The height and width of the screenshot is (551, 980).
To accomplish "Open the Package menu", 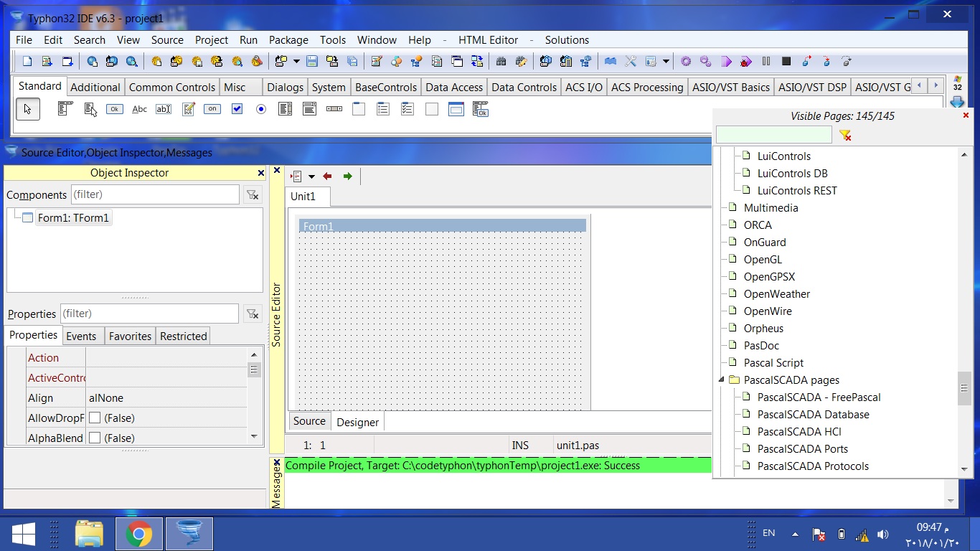I will click(288, 40).
